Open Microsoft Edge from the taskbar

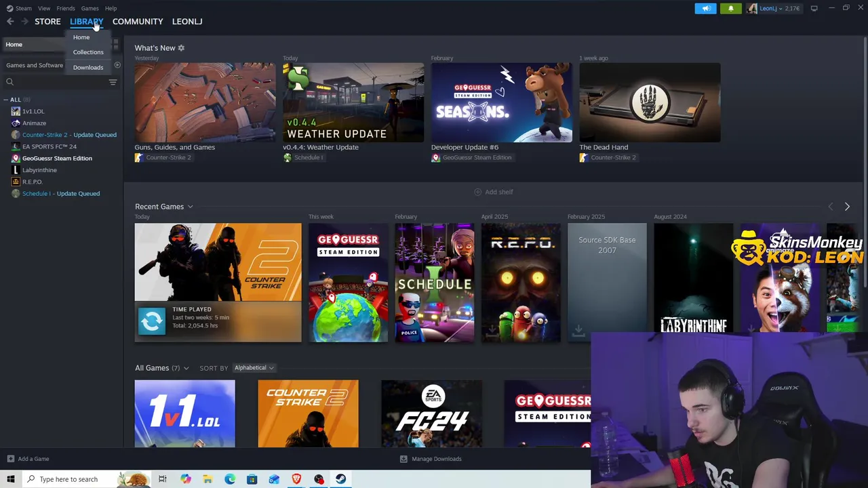[x=230, y=479]
